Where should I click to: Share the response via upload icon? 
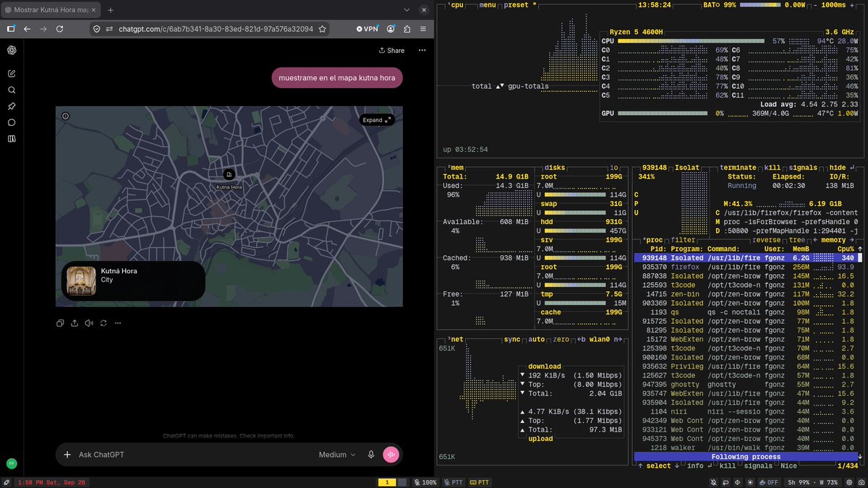pyautogui.click(x=75, y=323)
